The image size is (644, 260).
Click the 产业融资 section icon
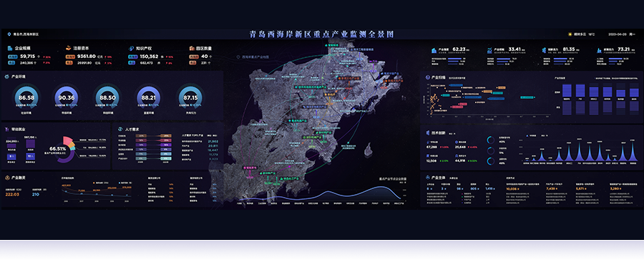click(x=7, y=178)
